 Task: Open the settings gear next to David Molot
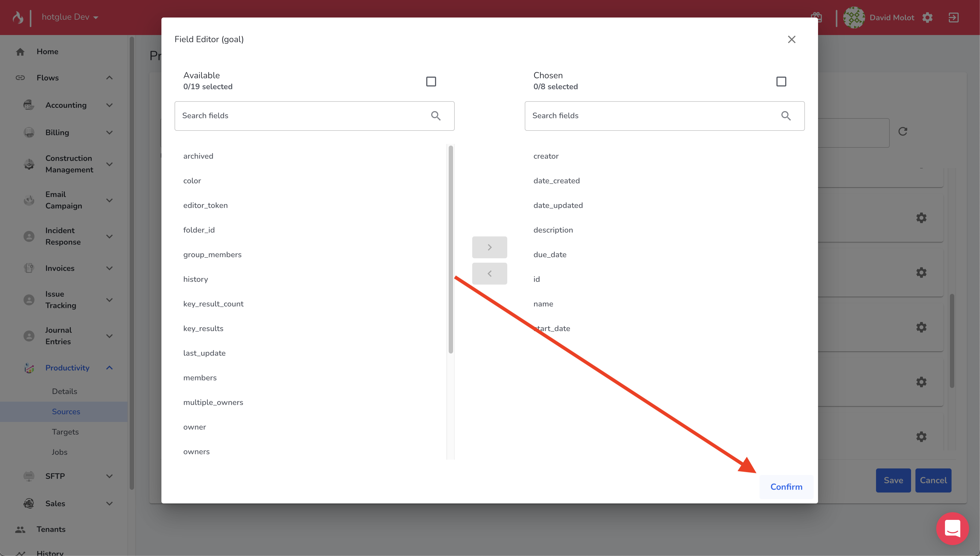click(927, 18)
